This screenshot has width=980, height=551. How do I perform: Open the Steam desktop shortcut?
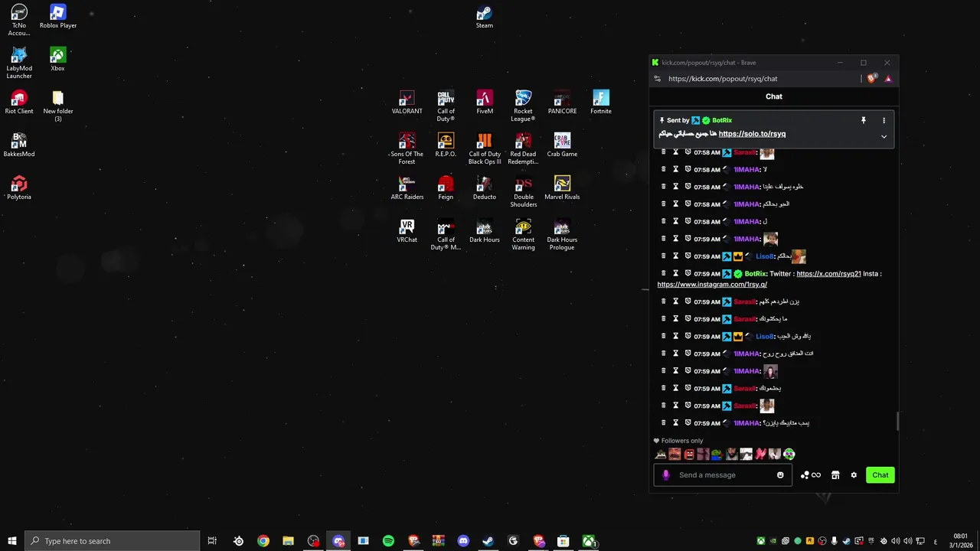pyautogui.click(x=484, y=17)
